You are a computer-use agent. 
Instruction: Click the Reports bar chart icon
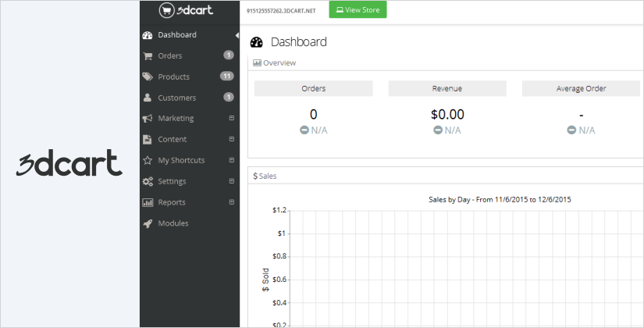148,202
